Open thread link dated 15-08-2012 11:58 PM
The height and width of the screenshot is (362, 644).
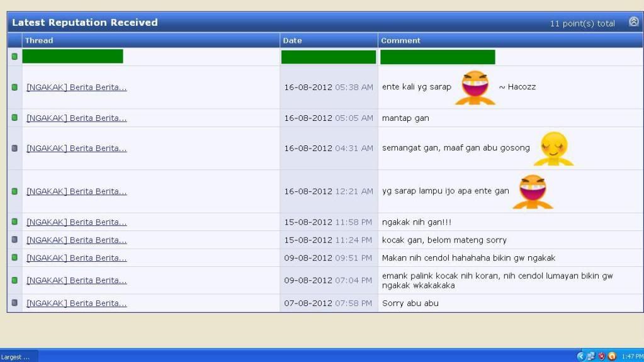point(76,222)
